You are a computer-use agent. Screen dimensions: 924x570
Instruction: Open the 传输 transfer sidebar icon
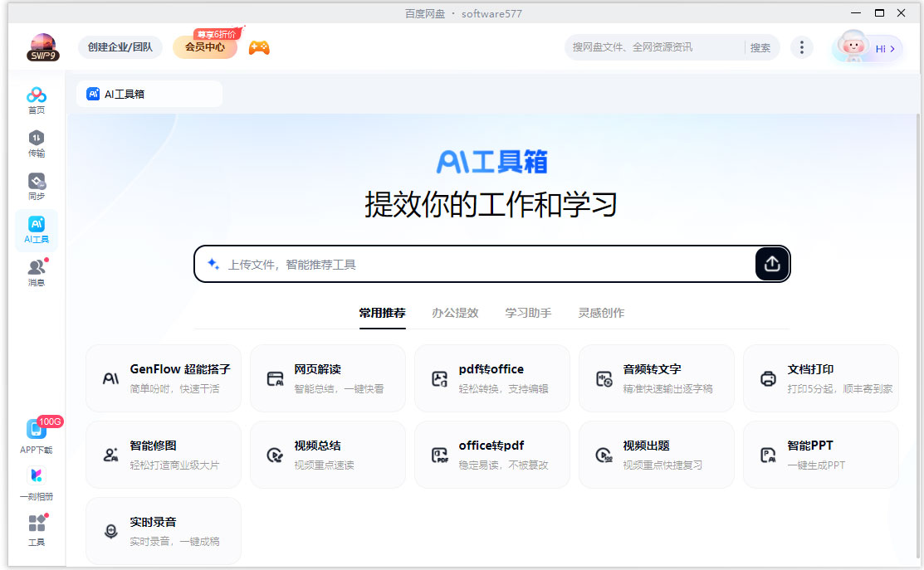[x=37, y=144]
